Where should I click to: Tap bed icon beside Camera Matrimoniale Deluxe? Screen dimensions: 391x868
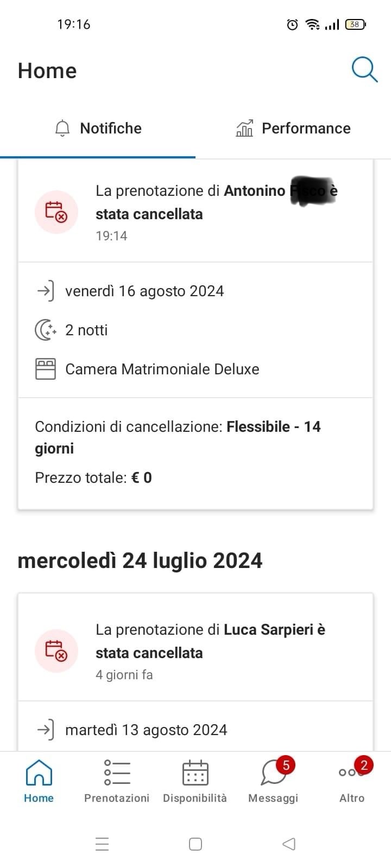click(46, 369)
